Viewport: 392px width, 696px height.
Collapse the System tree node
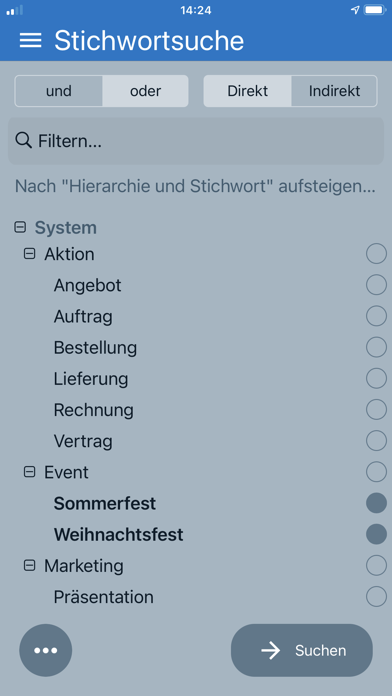pos(20,228)
